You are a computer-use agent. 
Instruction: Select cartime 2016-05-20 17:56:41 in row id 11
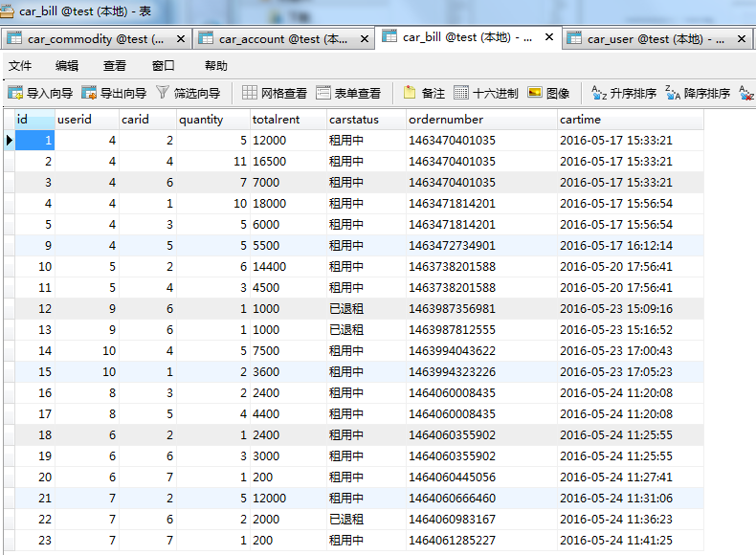pyautogui.click(x=631, y=287)
